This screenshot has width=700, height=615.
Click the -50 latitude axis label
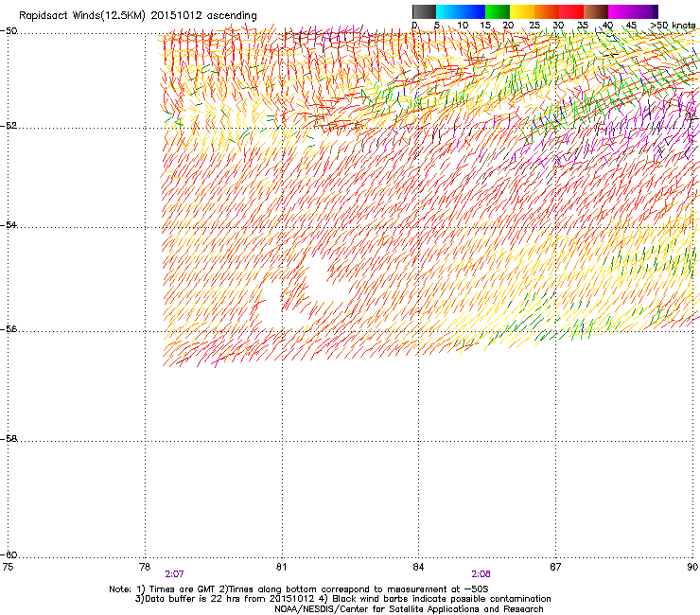pyautogui.click(x=9, y=31)
